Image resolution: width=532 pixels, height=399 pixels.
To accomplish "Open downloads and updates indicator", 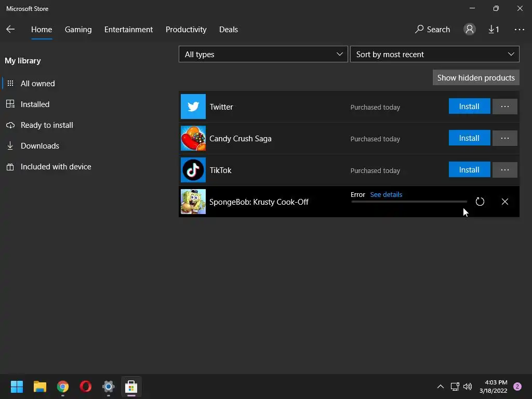I will click(494, 30).
